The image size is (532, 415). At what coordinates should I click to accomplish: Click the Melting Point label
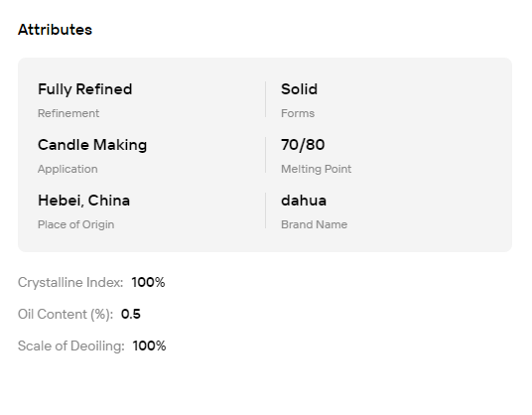(x=316, y=169)
